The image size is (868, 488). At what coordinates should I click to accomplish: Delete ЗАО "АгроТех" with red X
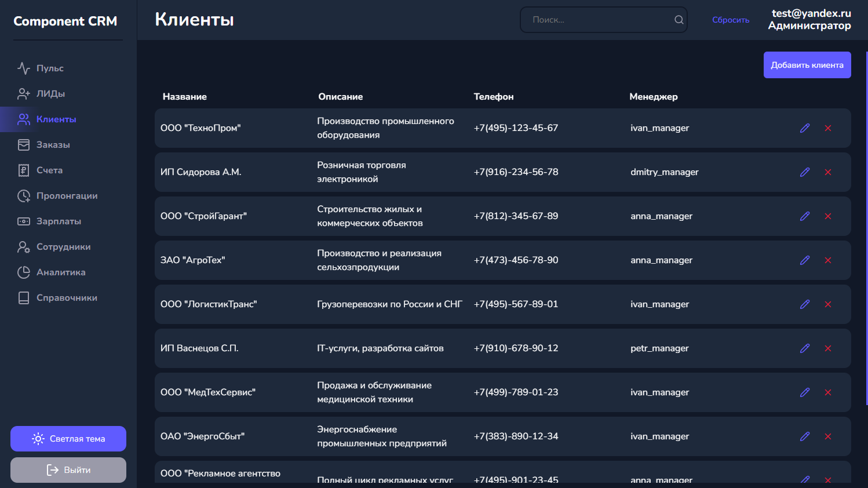coord(828,260)
